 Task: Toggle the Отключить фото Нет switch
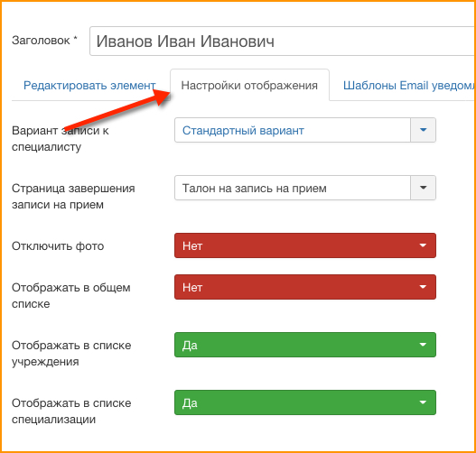305,245
